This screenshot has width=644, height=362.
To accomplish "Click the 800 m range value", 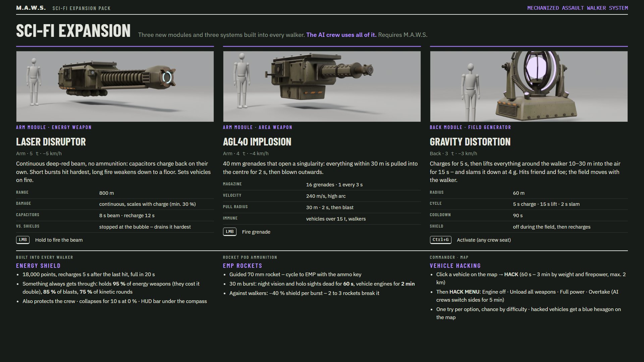I will pyautogui.click(x=106, y=193).
